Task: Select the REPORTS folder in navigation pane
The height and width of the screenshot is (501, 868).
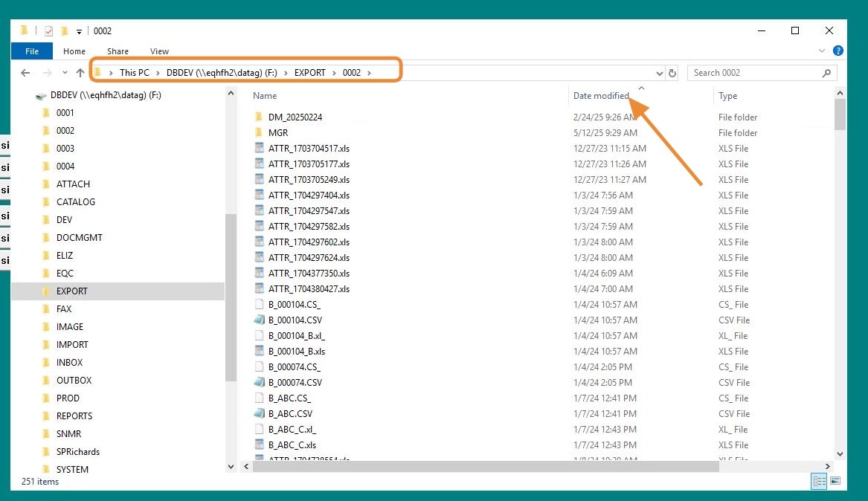Action: 74,416
